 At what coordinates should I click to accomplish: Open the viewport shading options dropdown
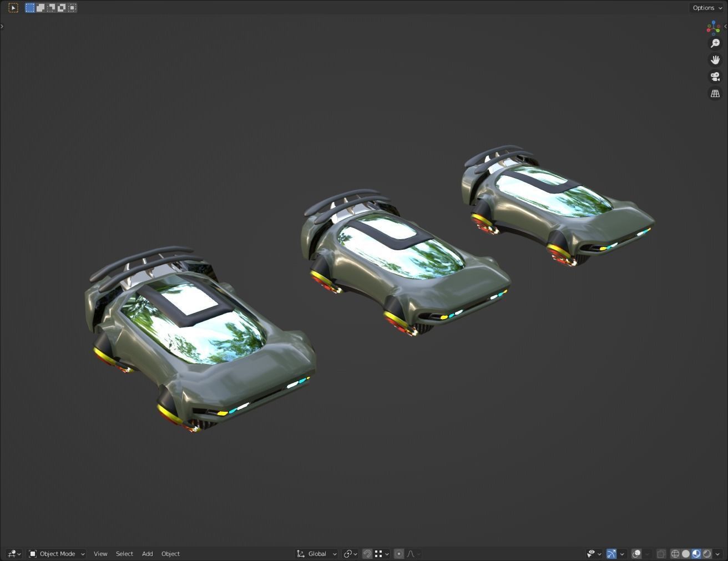click(717, 554)
